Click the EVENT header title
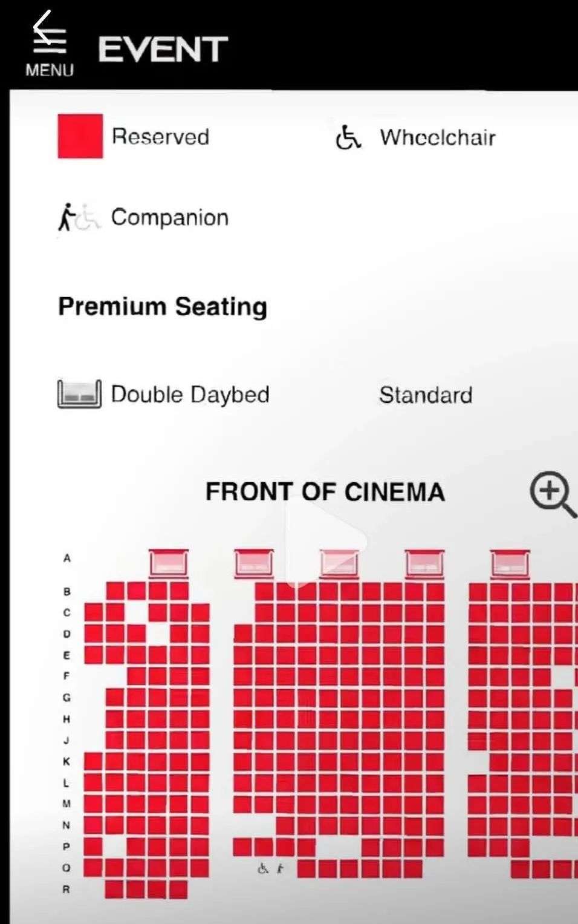Viewport: 578px width, 924px height. click(x=163, y=50)
